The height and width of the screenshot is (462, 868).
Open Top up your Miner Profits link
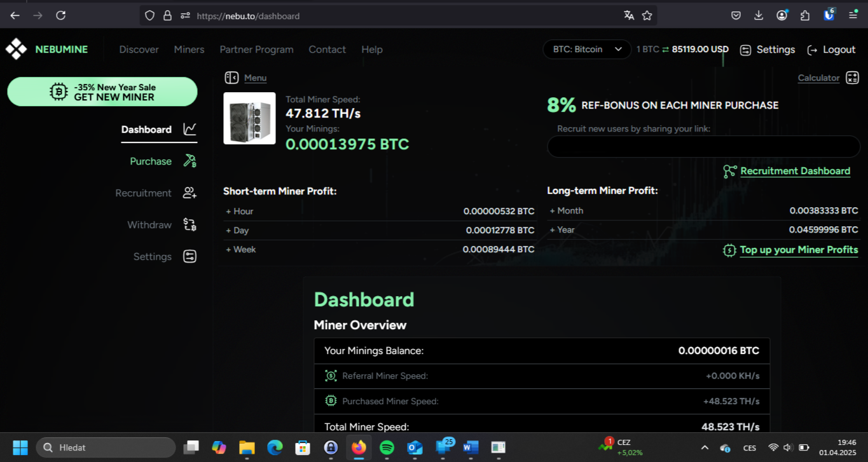pos(799,250)
